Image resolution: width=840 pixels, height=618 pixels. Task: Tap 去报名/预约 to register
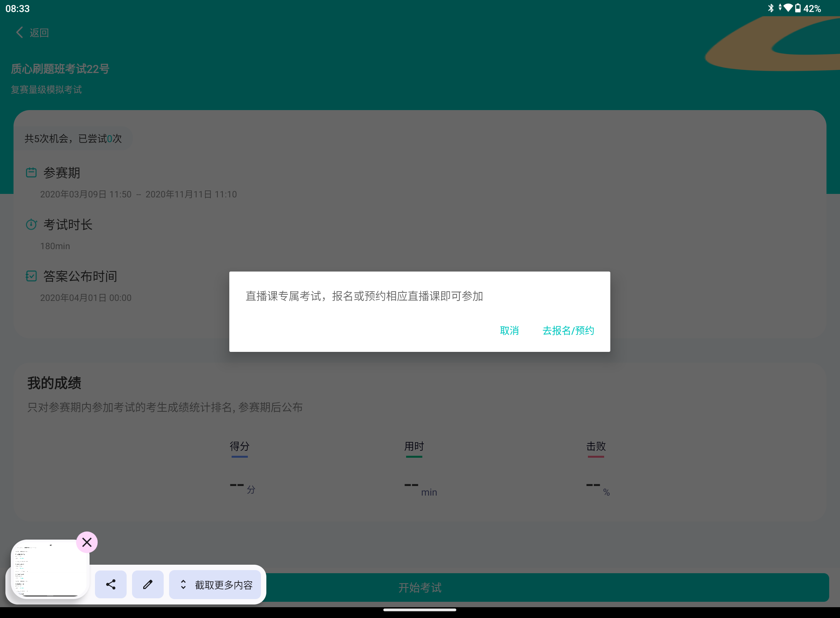568,331
